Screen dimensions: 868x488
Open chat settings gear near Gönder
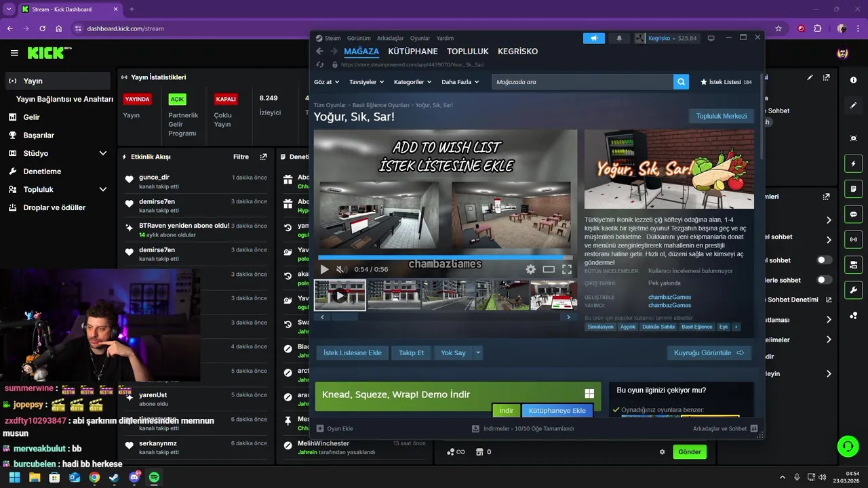pos(663,452)
